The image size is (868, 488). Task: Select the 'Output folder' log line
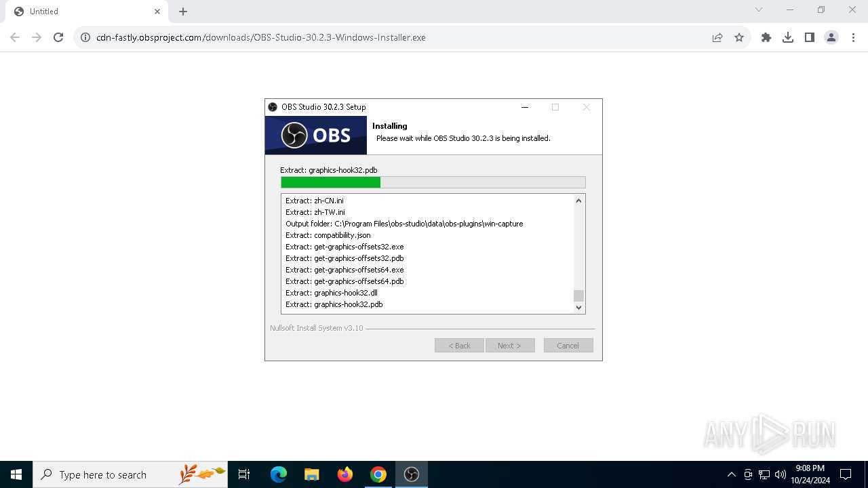point(404,224)
